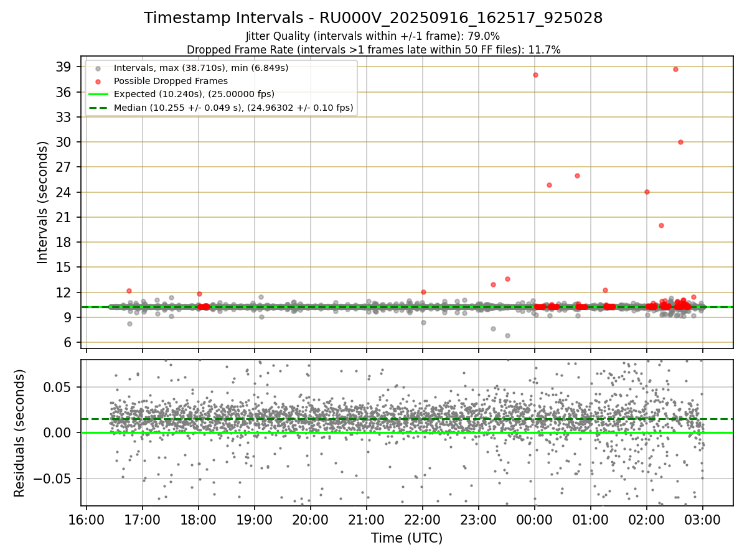Click the '19:00' time tick label

[255, 520]
